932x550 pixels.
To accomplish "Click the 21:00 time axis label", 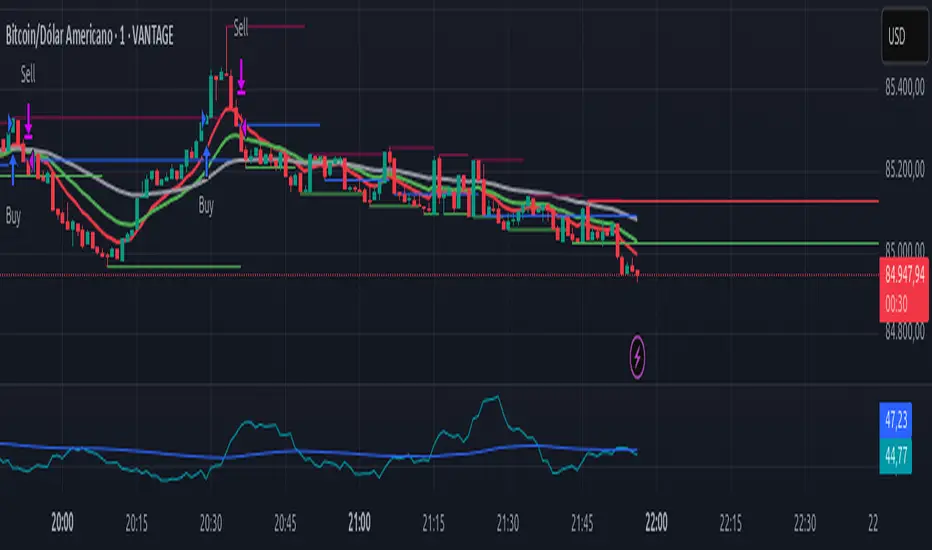I will coord(360,523).
